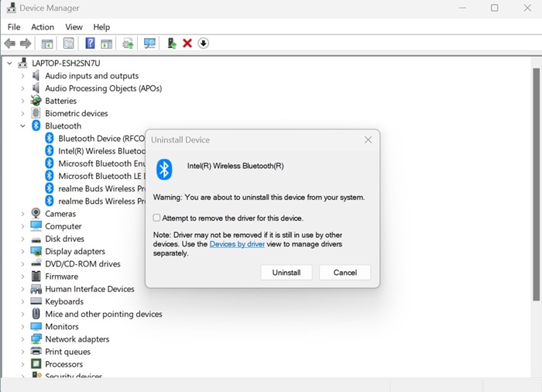Click the Print queues printer icon

click(36, 351)
